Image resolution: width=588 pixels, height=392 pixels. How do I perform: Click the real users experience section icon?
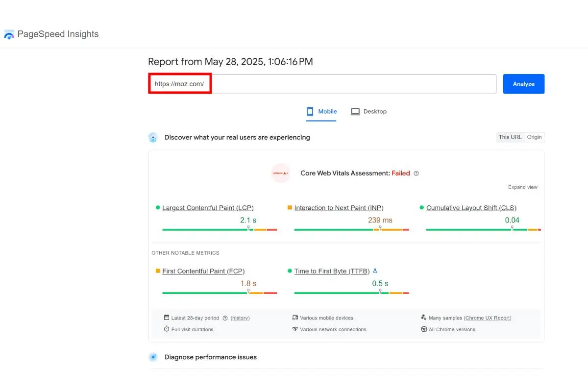(153, 138)
